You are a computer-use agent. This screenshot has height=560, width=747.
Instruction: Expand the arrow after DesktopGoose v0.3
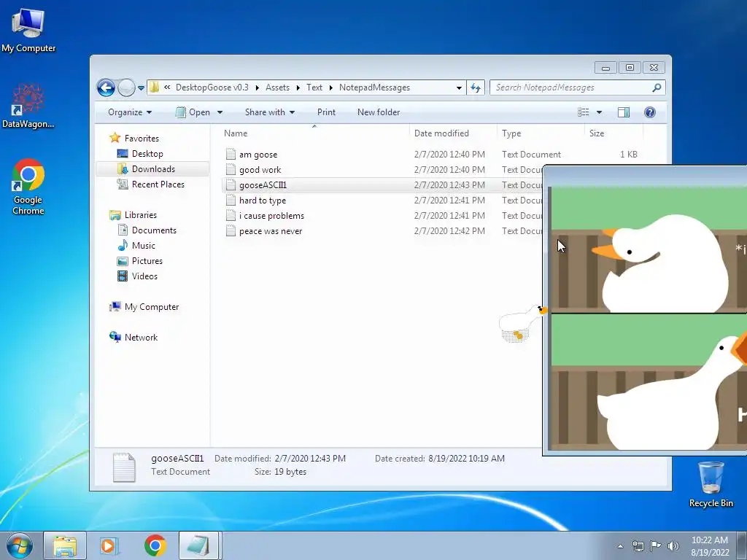click(x=258, y=87)
